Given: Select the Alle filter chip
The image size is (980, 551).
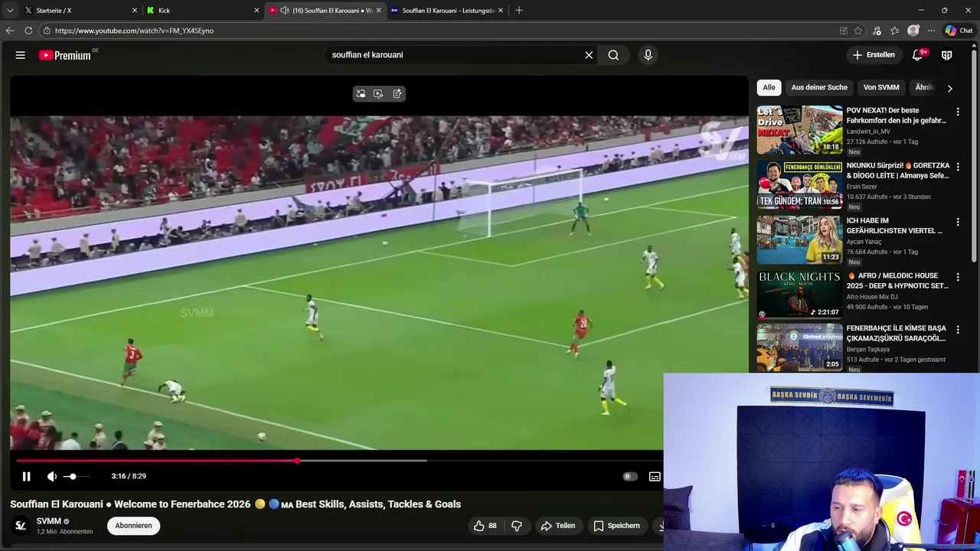Looking at the screenshot, I should (769, 87).
